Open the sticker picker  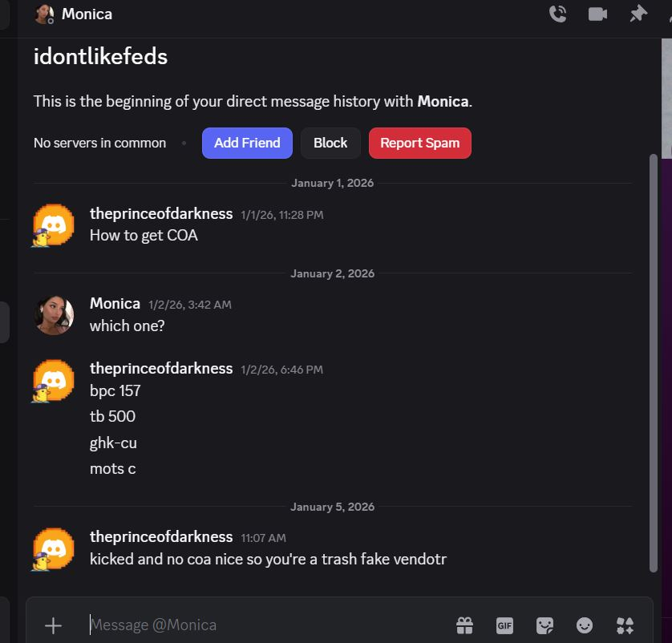click(544, 625)
